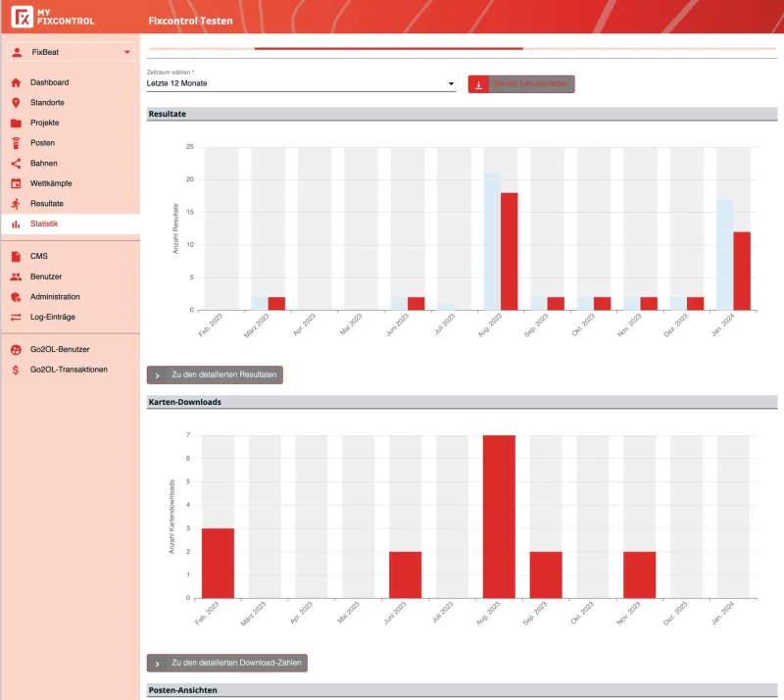Download the report with Bericht herunterladen

(x=521, y=84)
